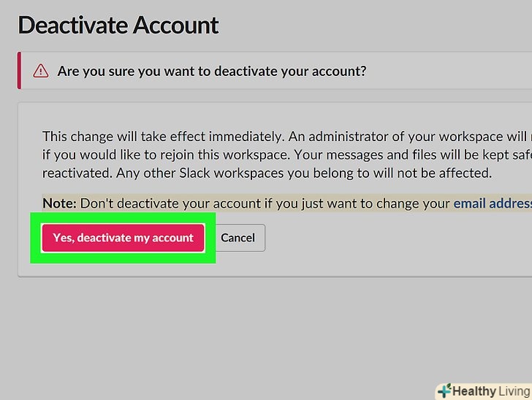Click the Deactivate Account page heading
The height and width of the screenshot is (400, 532).
pyautogui.click(x=118, y=25)
